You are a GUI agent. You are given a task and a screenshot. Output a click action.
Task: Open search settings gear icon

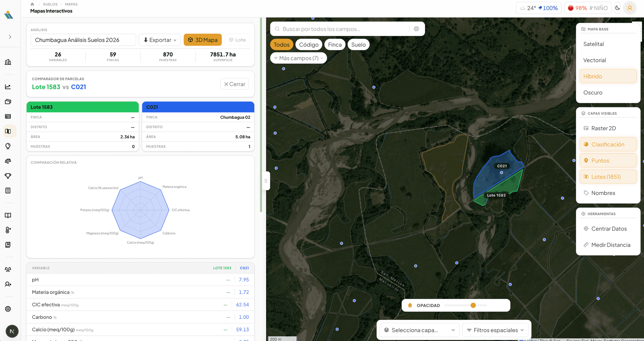point(417,29)
